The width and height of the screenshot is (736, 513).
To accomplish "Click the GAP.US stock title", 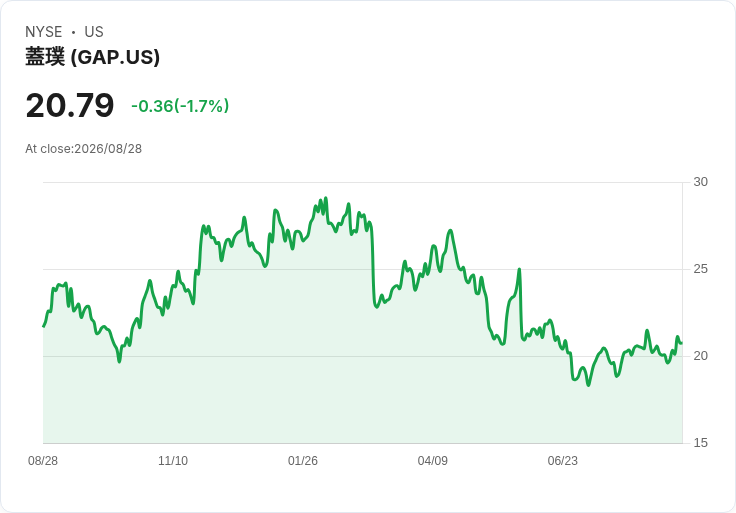I will point(92,57).
